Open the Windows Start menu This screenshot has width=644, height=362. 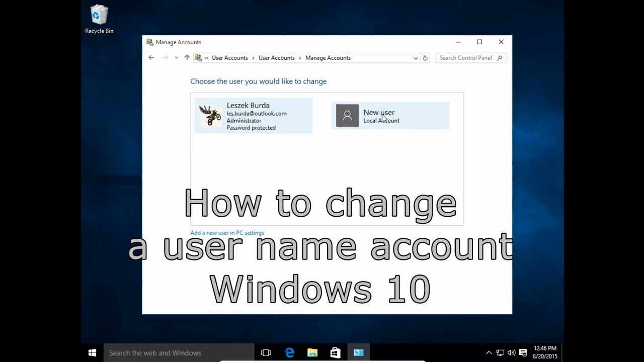click(x=92, y=353)
